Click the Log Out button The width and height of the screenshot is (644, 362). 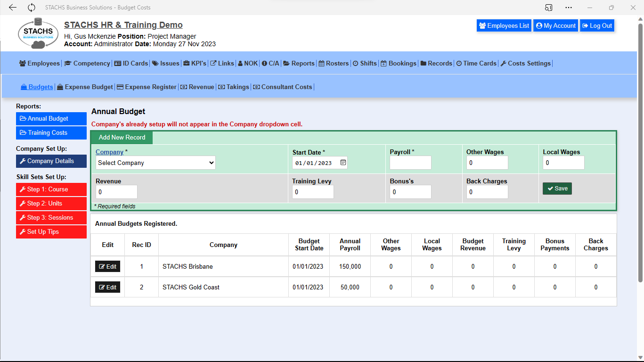pos(597,26)
